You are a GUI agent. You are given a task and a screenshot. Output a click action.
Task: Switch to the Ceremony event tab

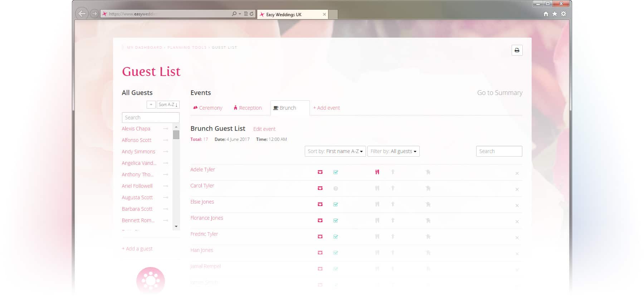click(208, 108)
